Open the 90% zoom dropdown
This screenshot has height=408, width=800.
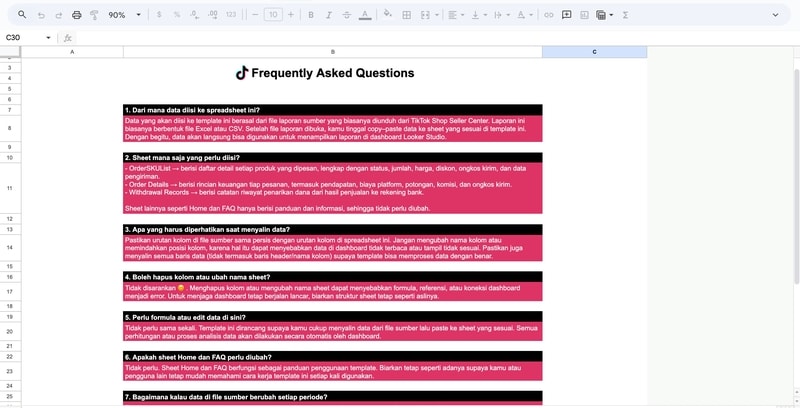(124, 15)
